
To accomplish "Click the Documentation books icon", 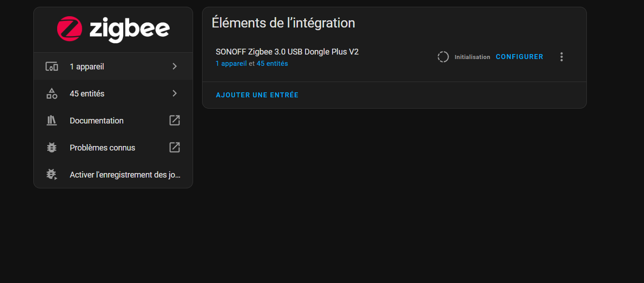I will (52, 121).
